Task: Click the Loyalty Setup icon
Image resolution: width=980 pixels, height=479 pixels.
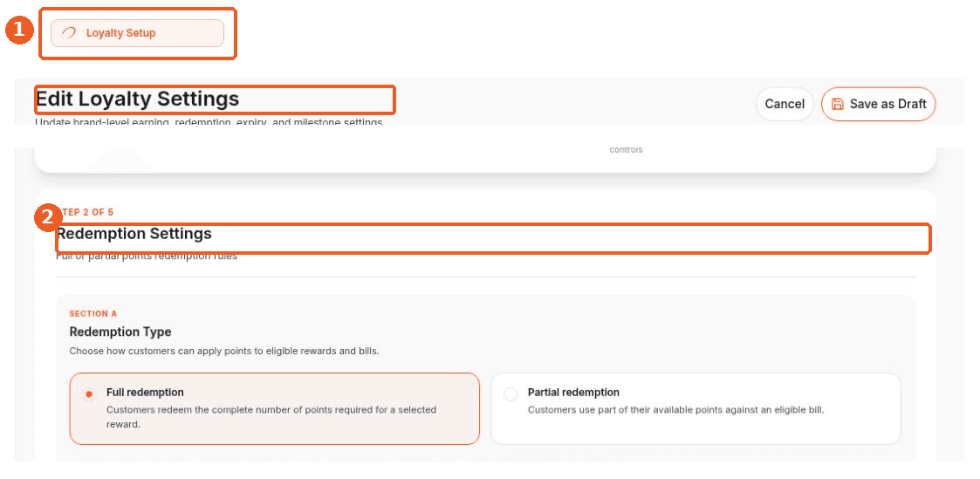Action: (x=69, y=33)
